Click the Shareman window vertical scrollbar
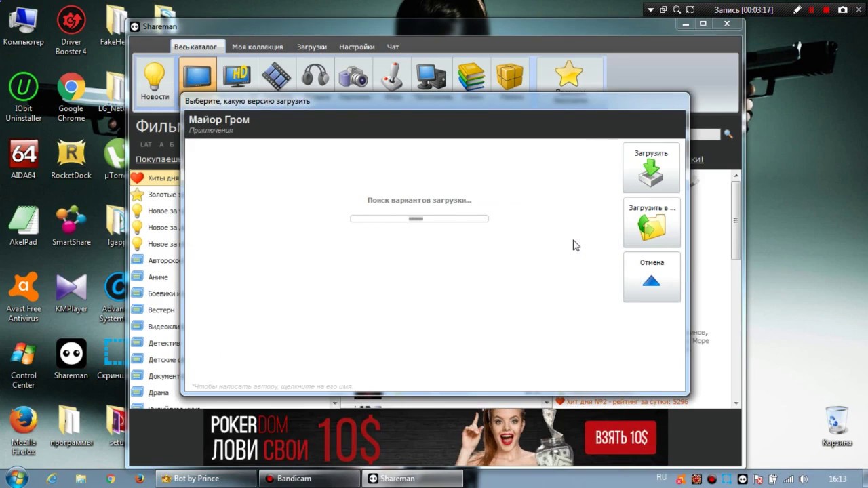Viewport: 868px width, 488px height. click(x=736, y=220)
